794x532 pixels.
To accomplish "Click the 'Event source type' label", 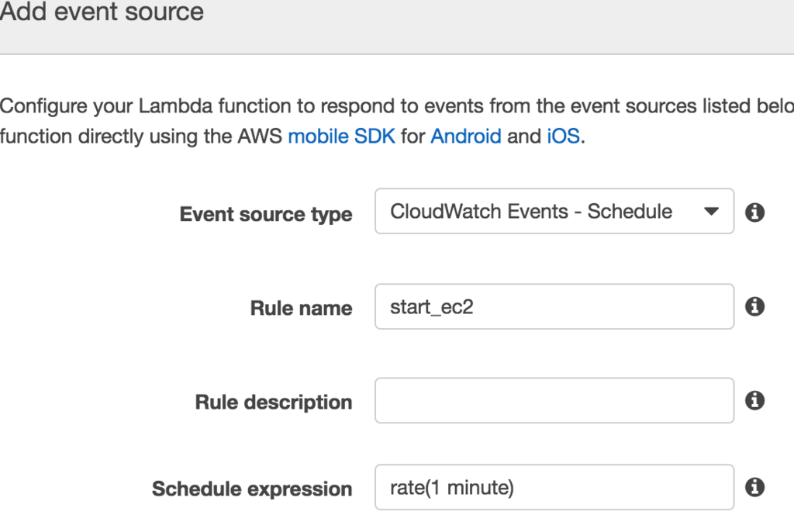I will [x=265, y=214].
